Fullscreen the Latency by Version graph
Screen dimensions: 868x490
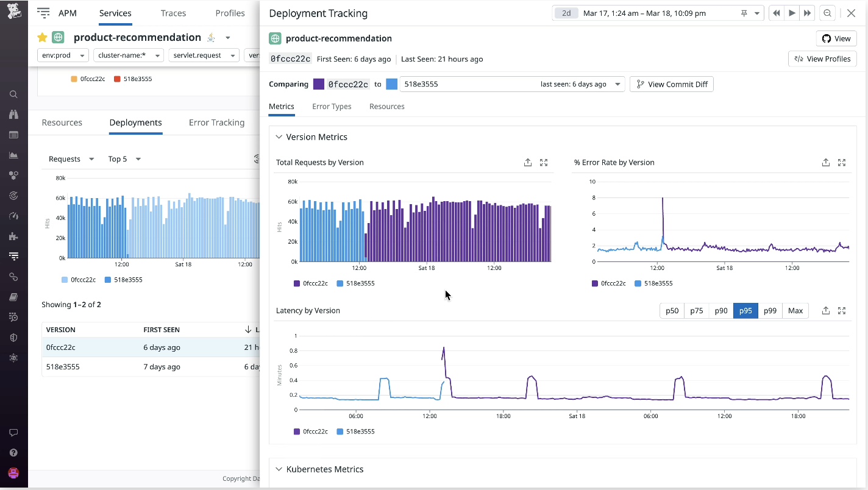(842, 310)
